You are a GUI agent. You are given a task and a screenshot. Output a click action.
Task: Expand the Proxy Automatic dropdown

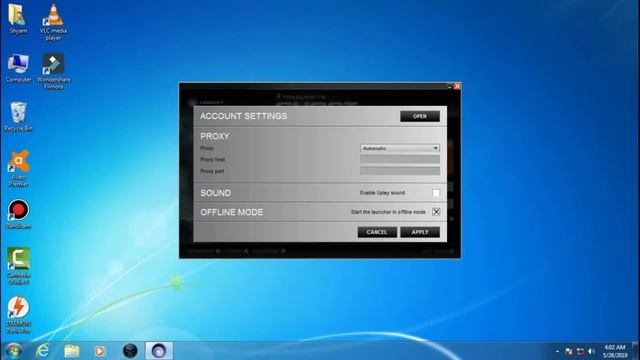(x=400, y=148)
